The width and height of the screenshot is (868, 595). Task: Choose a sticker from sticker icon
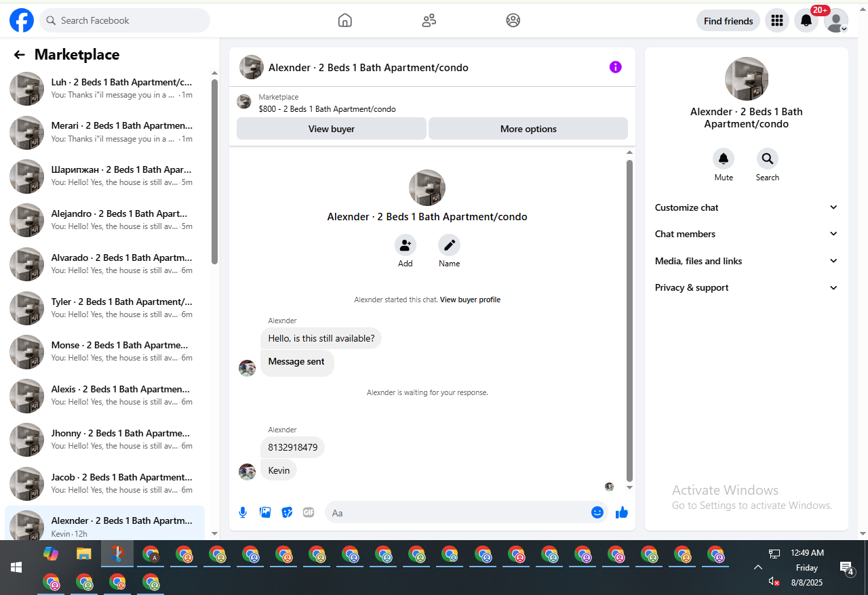287,512
